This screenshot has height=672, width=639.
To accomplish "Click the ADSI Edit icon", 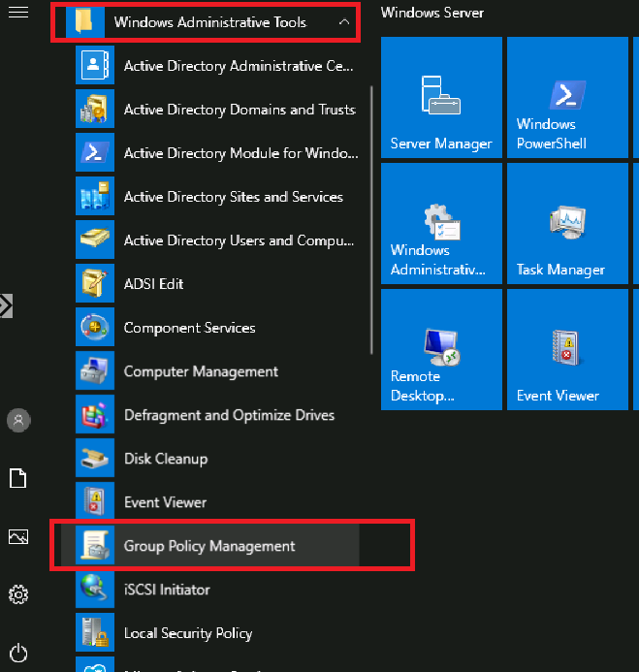I will 94,284.
